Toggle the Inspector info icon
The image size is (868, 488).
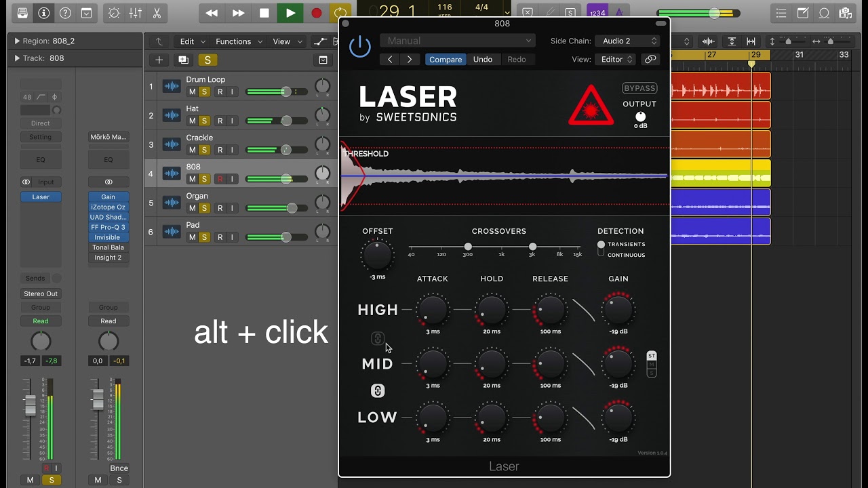click(43, 13)
